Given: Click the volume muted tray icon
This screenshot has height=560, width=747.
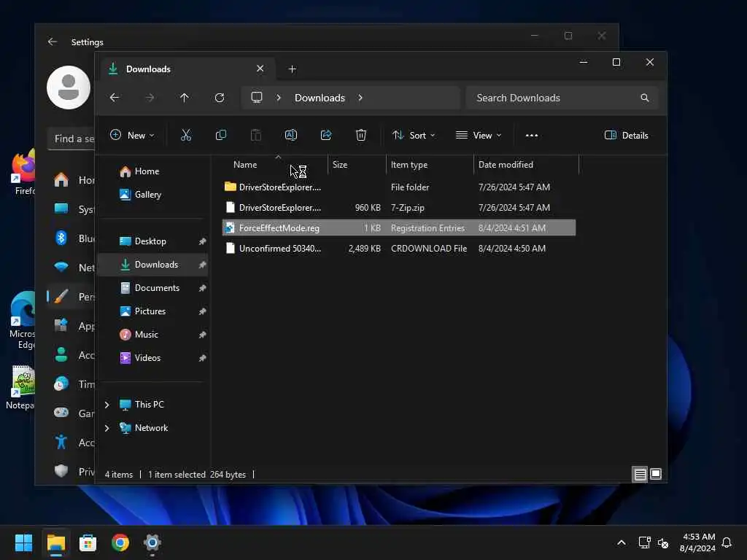Looking at the screenshot, I should point(662,542).
